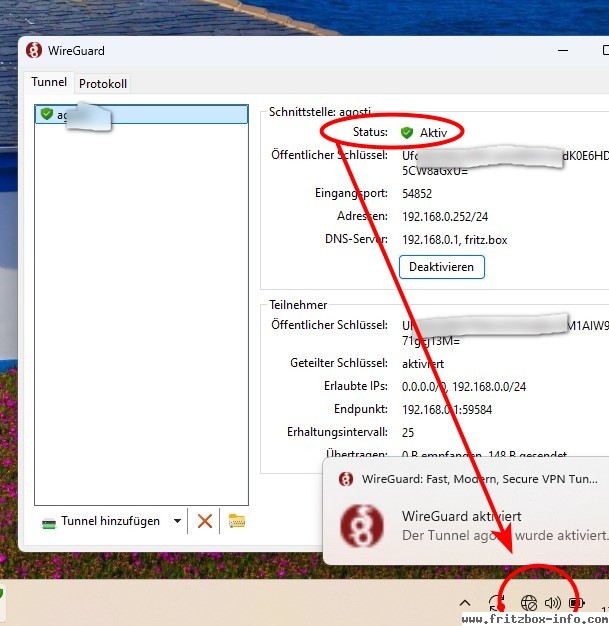Image resolution: width=609 pixels, height=626 pixels.
Task: Click the Eingangsport value 54852
Action: tap(417, 194)
